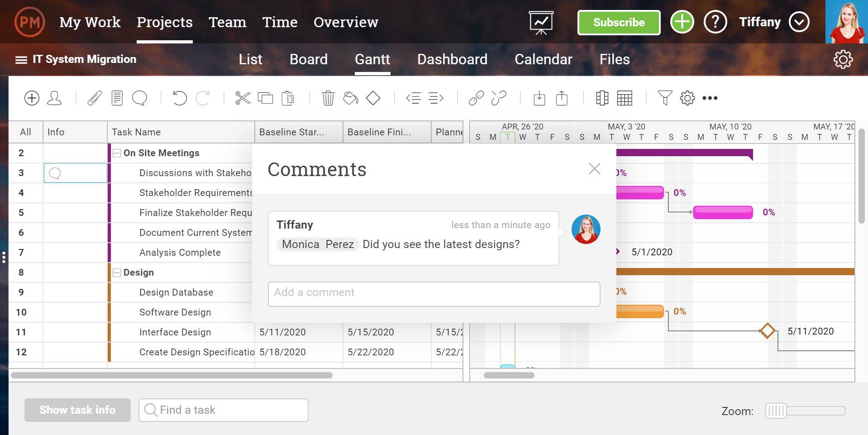Click the task grid horizontal scrollbar

[x=172, y=375]
